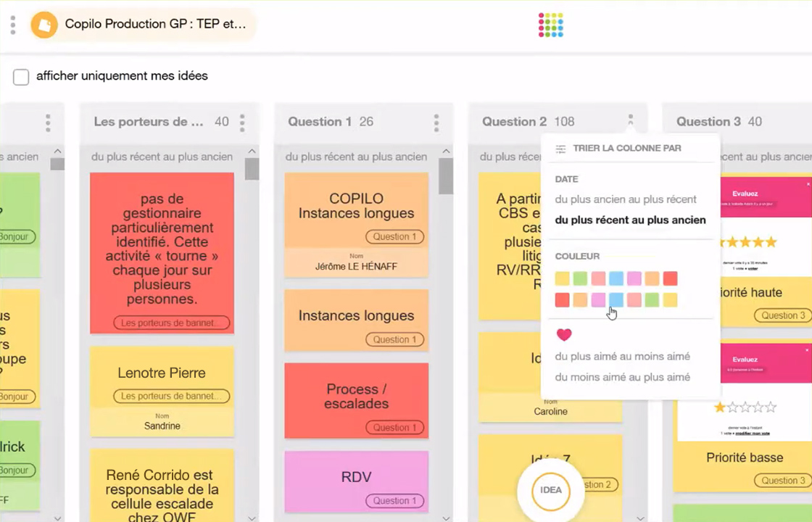Open the red pas de gestionnaire card
The width and height of the screenshot is (812, 522).
tap(162, 253)
